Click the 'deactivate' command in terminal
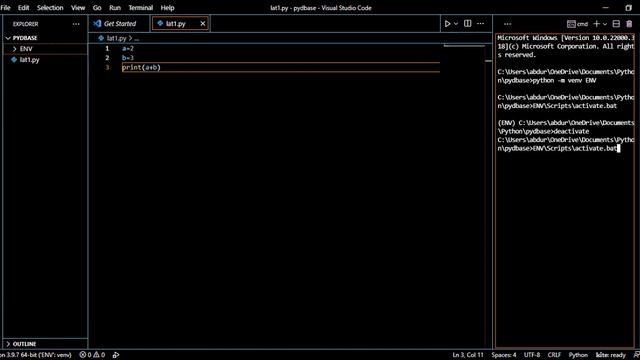Image resolution: width=640 pixels, height=360 pixels. (571, 131)
